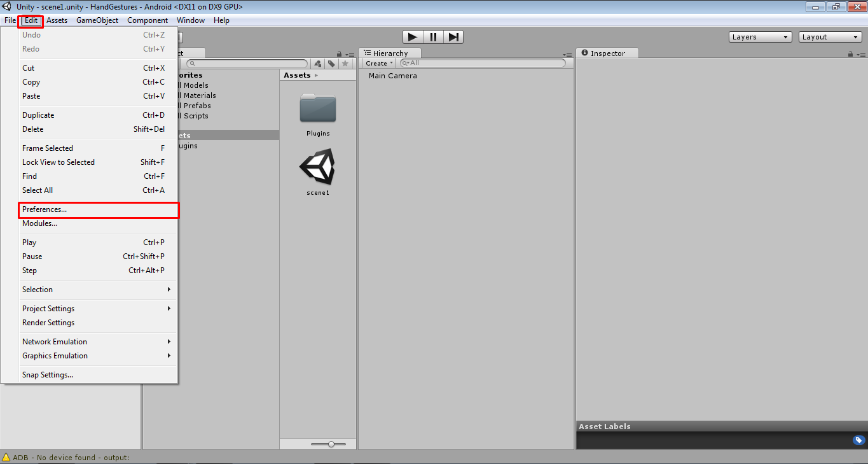Open the Window menu
Screen dimensions: 868x464
click(x=191, y=20)
